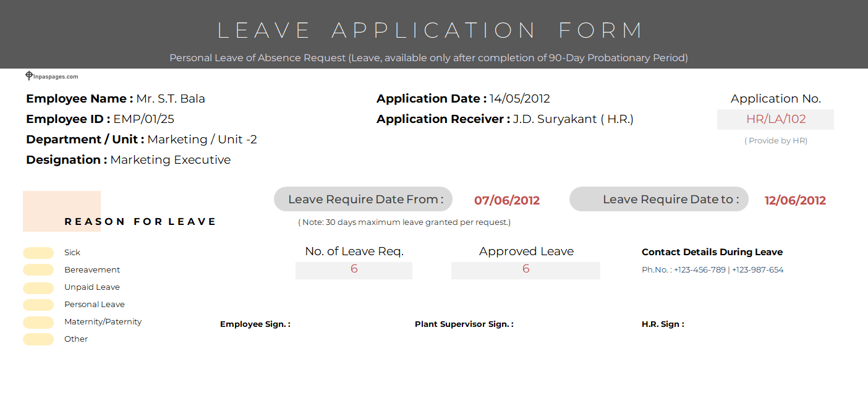Select the No. of Leave Req. field
This screenshot has width=868, height=393.
[x=354, y=269]
